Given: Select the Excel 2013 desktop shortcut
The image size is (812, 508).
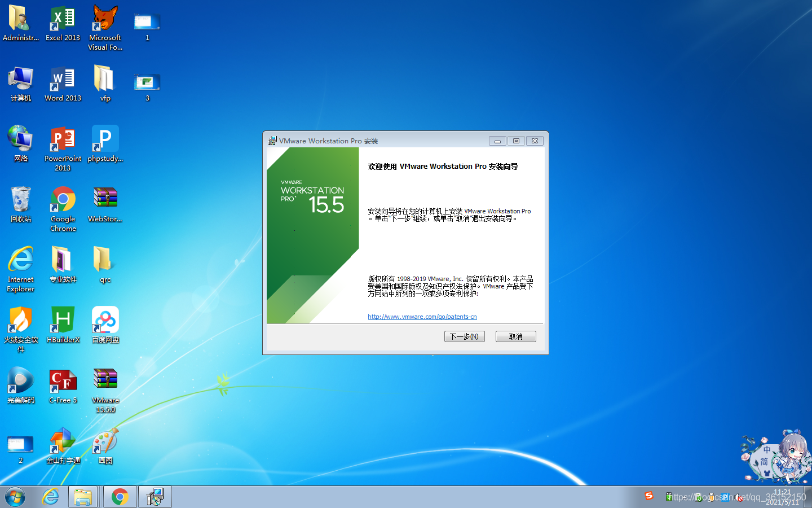Looking at the screenshot, I should tap(63, 24).
